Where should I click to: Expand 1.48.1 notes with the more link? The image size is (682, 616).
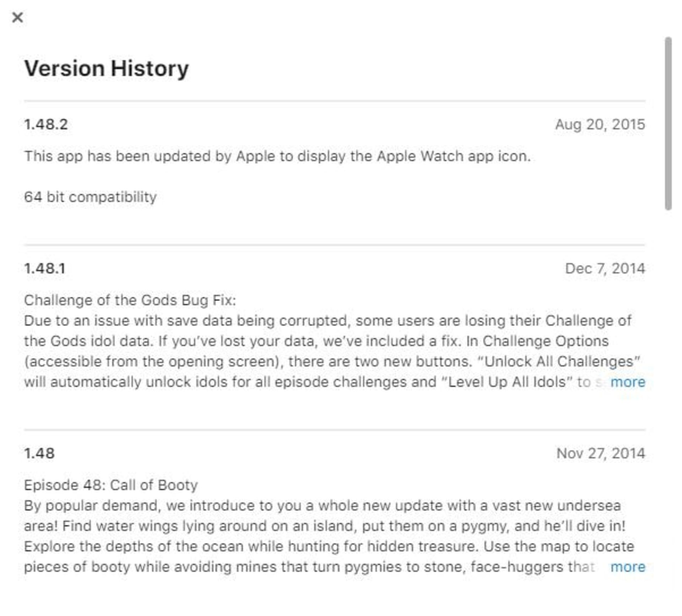pos(627,382)
